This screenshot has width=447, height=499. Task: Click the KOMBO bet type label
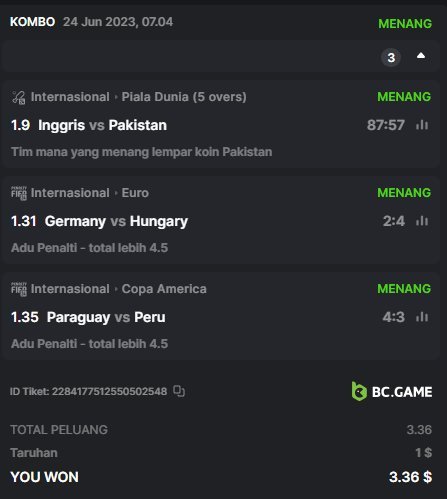pyautogui.click(x=32, y=22)
